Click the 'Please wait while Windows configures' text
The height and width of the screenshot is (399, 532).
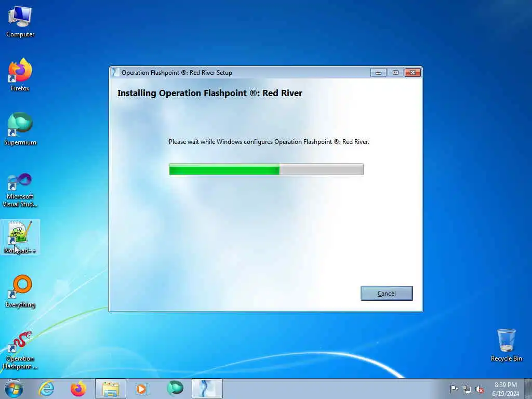click(269, 142)
